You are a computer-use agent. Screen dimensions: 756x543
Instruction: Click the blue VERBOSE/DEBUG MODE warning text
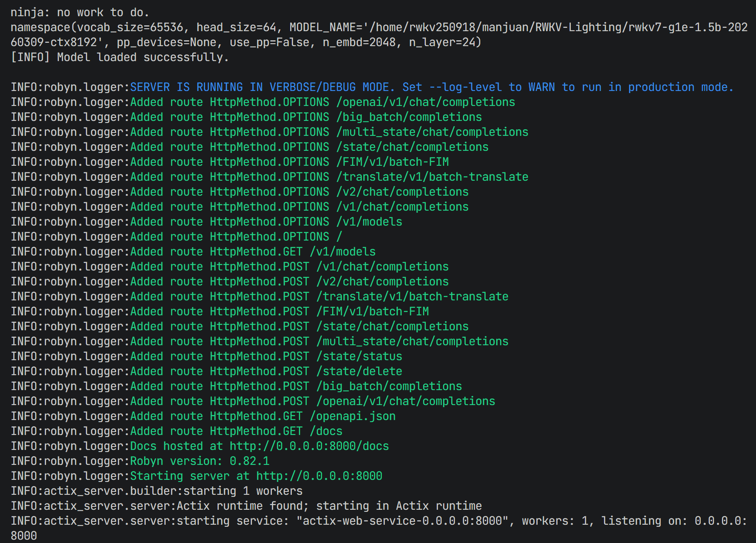click(432, 87)
